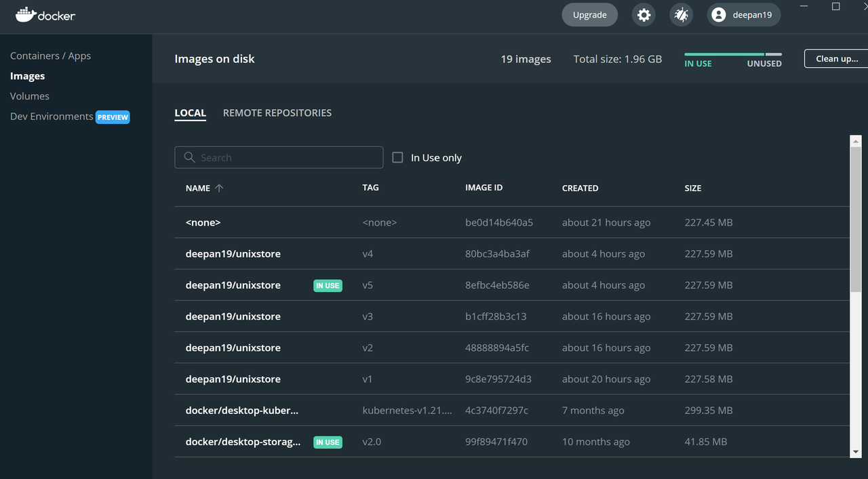Click the '19 images' count

point(526,59)
